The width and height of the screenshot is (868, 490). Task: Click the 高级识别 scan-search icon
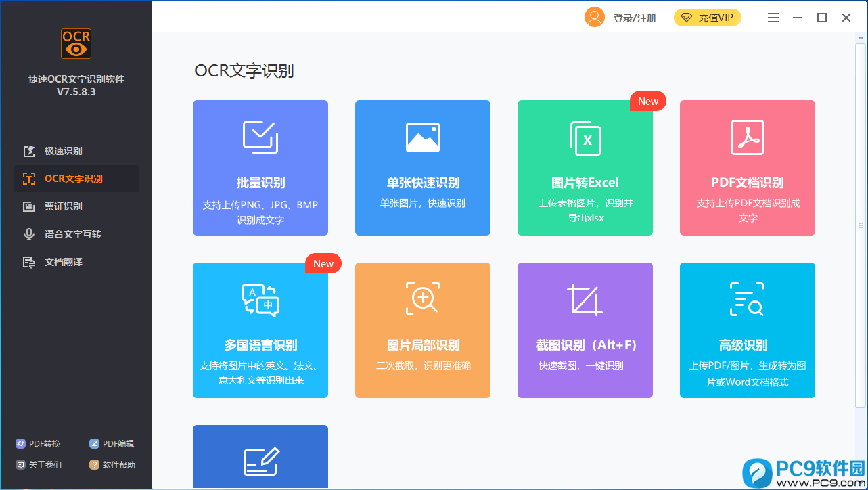tap(748, 299)
